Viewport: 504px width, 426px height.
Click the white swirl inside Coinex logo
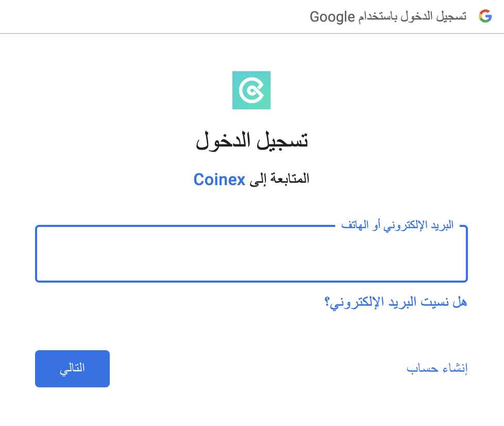tap(251, 90)
